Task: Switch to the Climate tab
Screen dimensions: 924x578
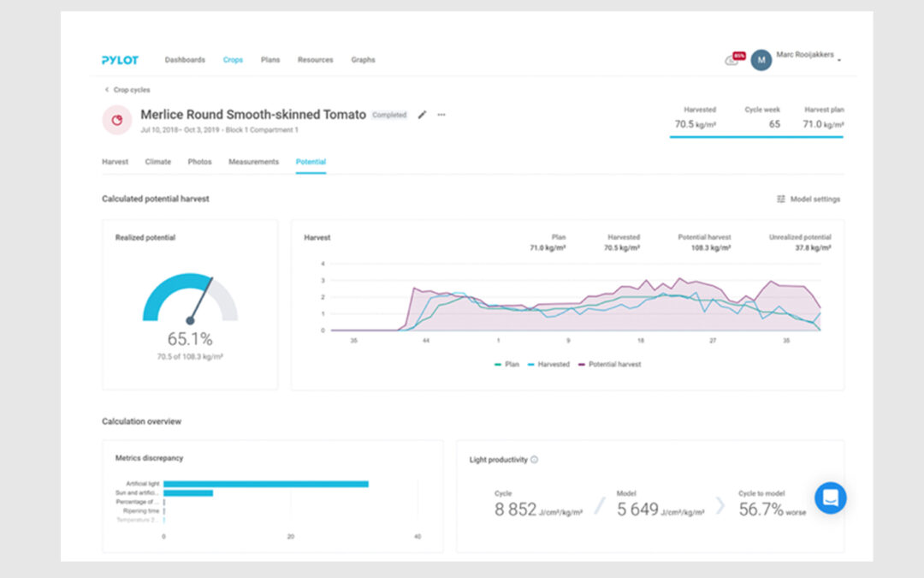Action: pyautogui.click(x=158, y=162)
